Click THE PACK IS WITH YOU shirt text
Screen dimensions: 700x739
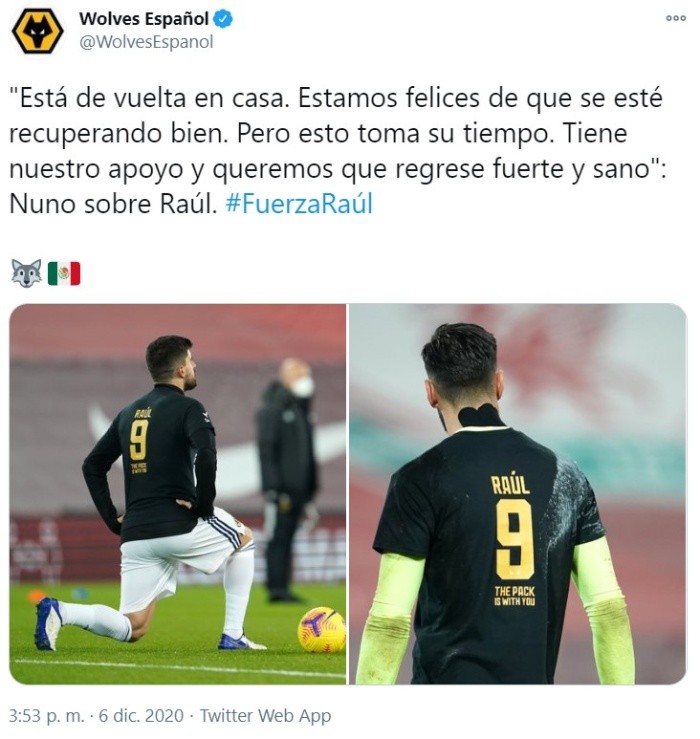coord(514,596)
